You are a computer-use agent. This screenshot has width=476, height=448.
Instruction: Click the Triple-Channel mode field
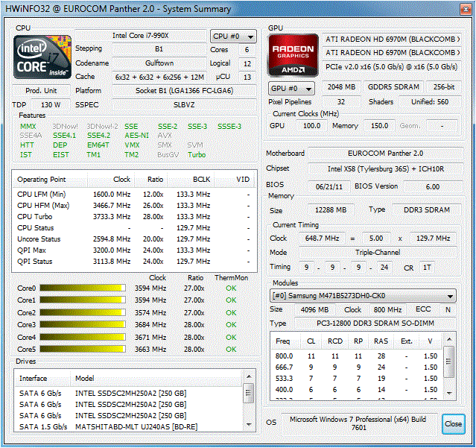[x=378, y=253]
